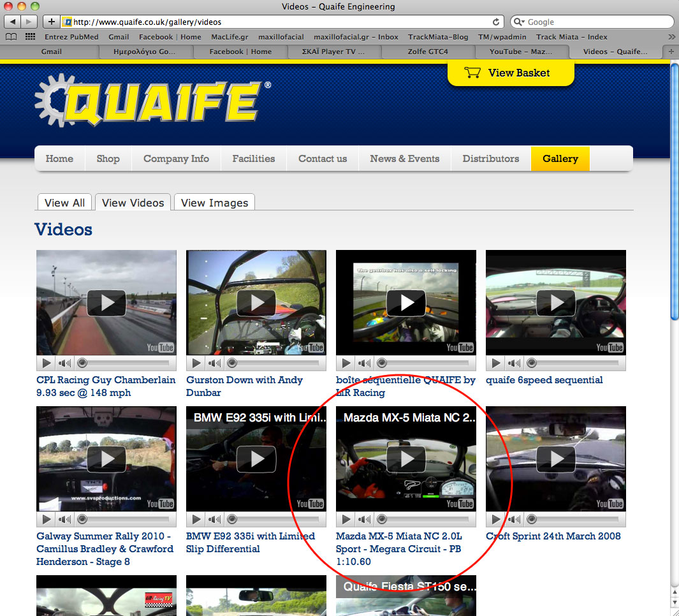
Task: Open Company Info in navigation
Action: tap(176, 159)
